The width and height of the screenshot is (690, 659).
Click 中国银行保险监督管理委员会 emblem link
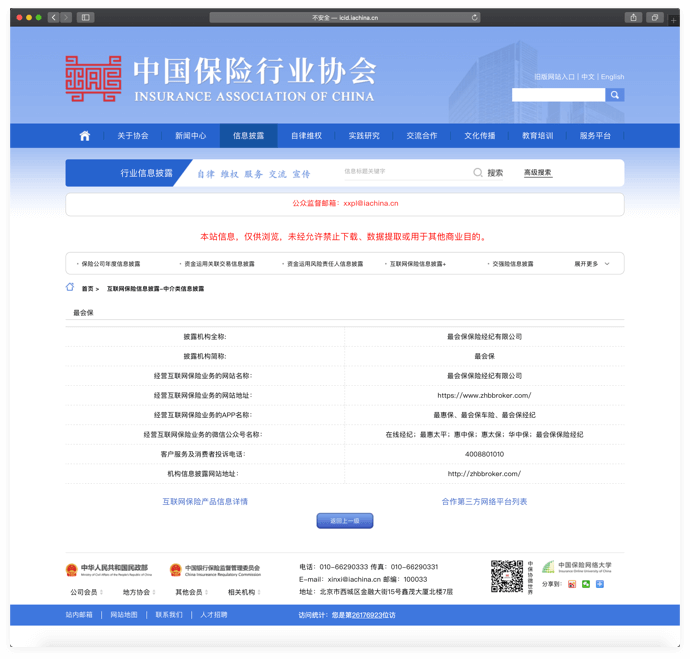tap(215, 570)
